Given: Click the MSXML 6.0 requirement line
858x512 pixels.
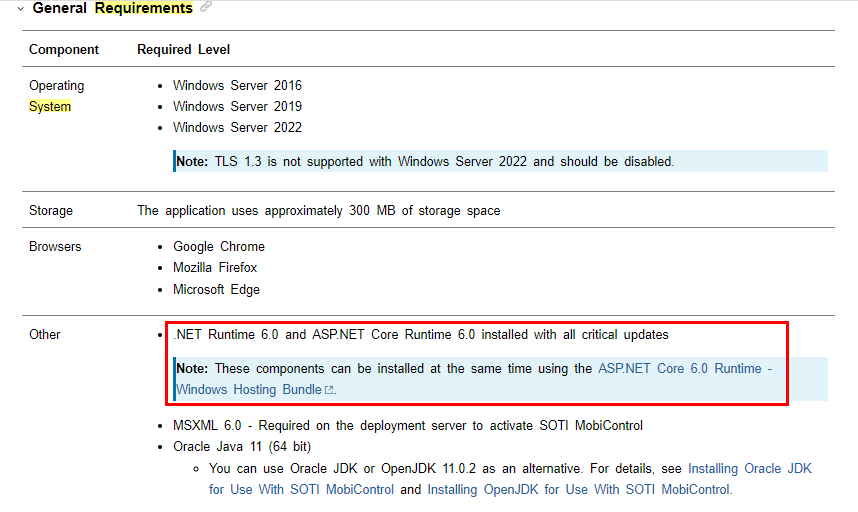Looking at the screenshot, I should (x=408, y=426).
